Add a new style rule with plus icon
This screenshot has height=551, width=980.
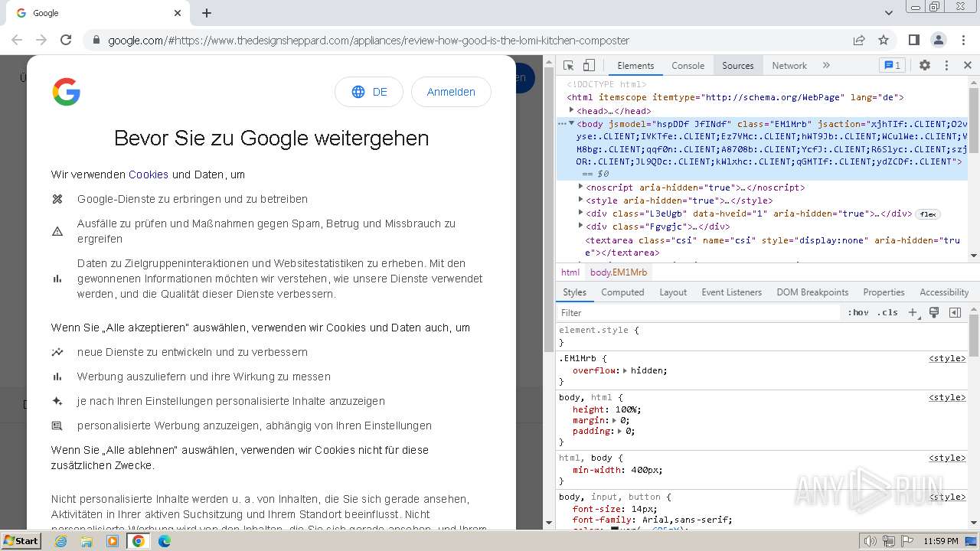click(x=913, y=312)
